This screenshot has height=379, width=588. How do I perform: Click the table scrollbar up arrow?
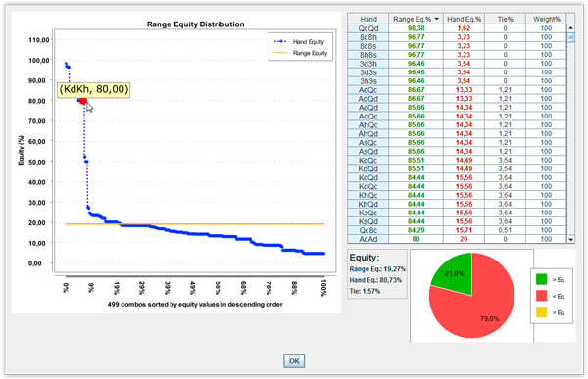[x=570, y=27]
